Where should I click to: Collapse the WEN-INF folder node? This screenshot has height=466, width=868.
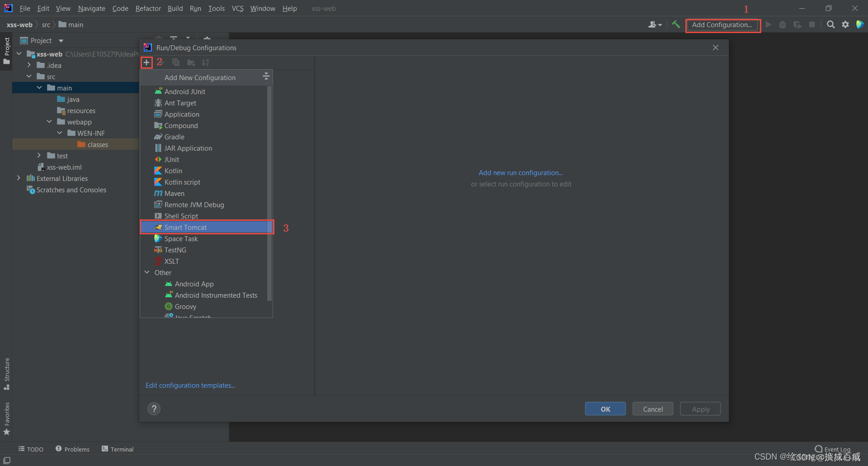coord(60,133)
